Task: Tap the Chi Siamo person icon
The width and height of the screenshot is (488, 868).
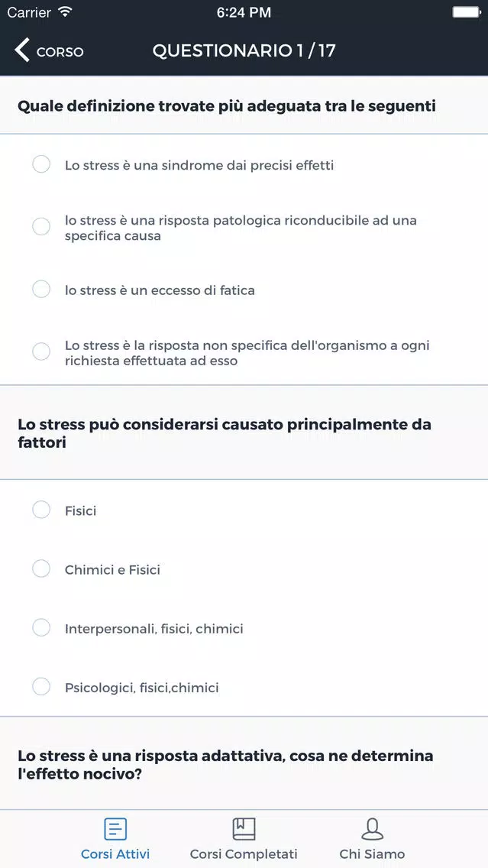Action: 373,829
